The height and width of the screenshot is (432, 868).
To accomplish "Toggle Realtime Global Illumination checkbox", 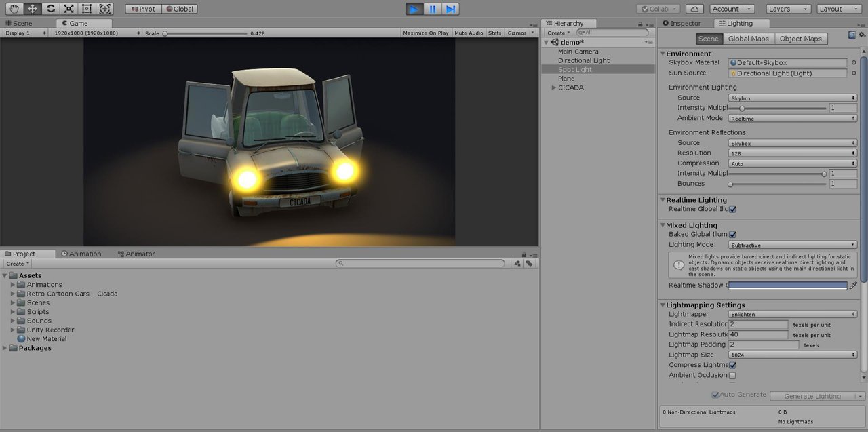I will [x=732, y=210].
